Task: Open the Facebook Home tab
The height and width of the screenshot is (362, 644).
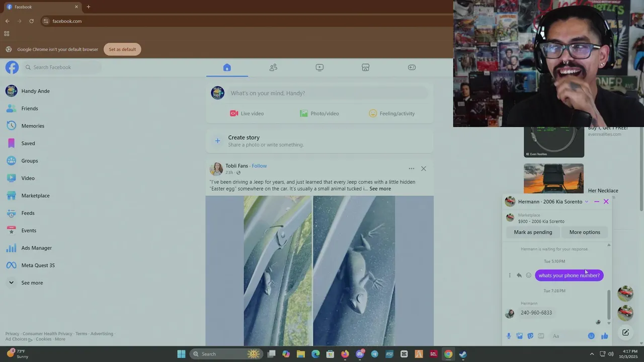Action: 227,67
